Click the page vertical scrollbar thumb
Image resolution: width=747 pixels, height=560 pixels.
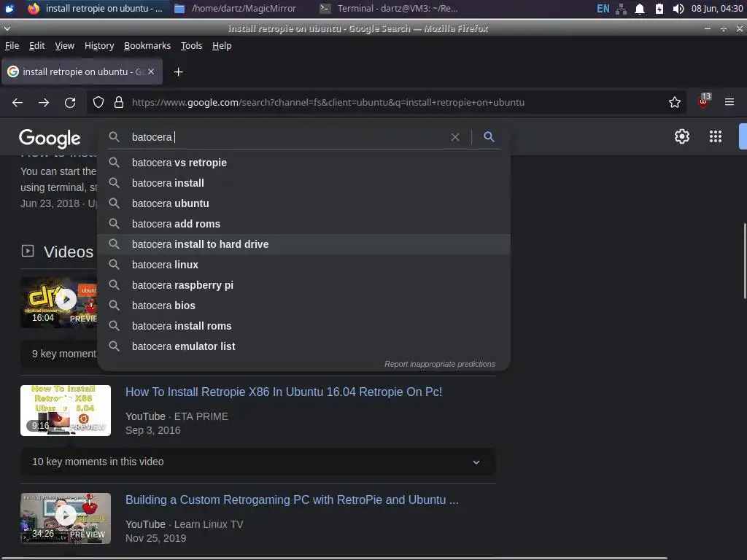[745, 261]
